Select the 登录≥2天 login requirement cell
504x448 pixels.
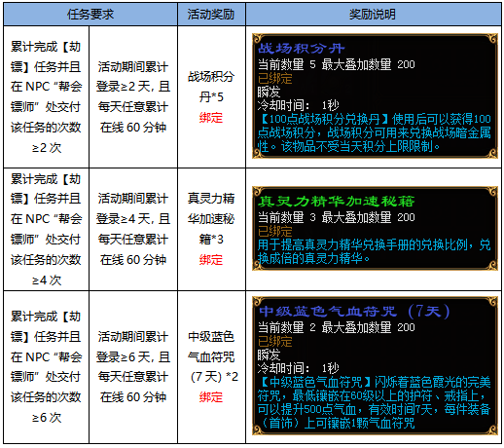133,96
